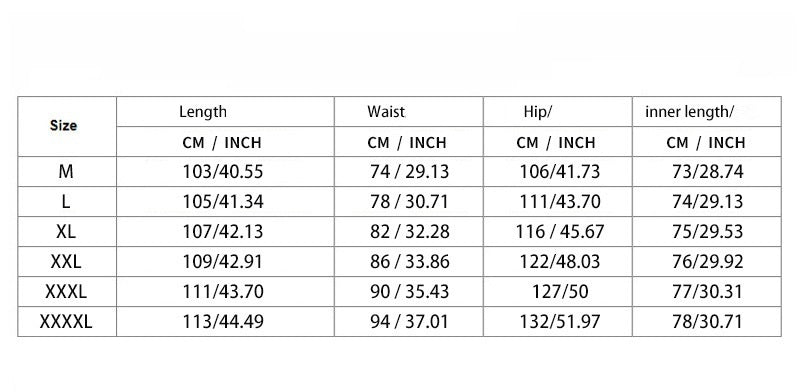The image size is (800, 392).
Task: Click the 74 / 29.13 waist cell
Action: point(410,172)
